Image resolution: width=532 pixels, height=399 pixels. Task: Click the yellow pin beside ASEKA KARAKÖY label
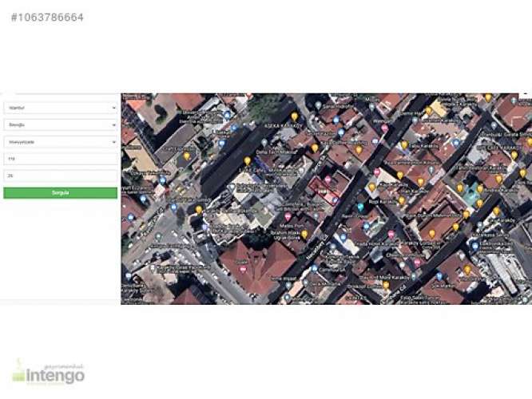(294, 117)
